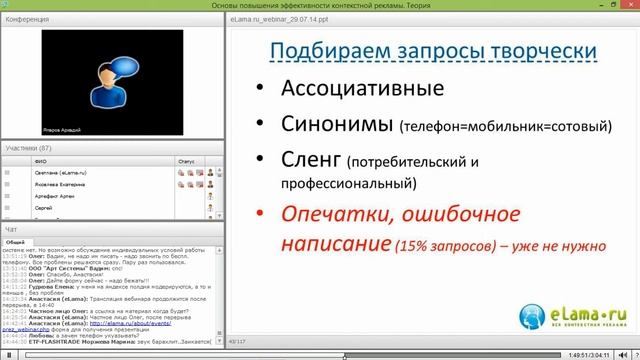Click second status icon for Яковлева Екатерина
The image size is (640, 360).
pyautogui.click(x=190, y=185)
